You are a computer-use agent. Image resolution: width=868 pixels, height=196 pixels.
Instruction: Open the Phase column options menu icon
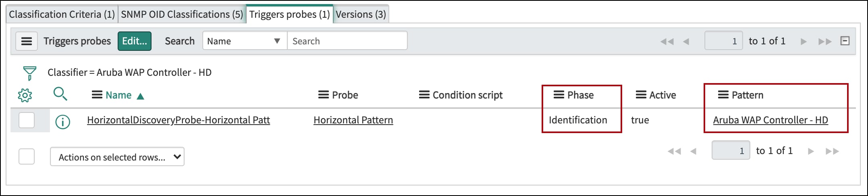pyautogui.click(x=559, y=95)
